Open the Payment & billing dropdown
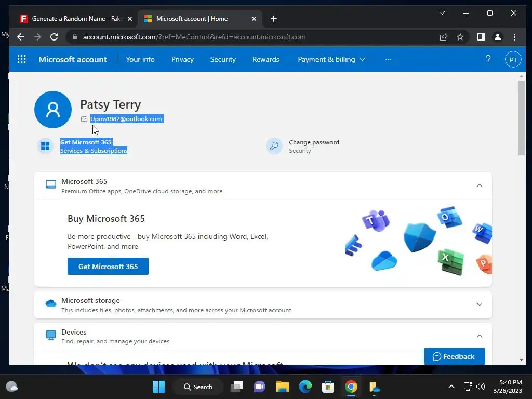The image size is (532, 399). click(x=331, y=59)
